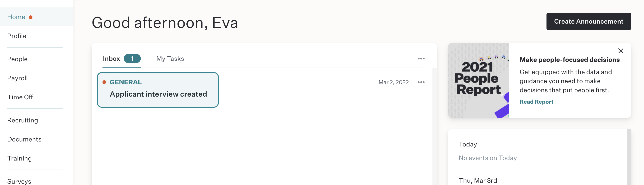Open the Documents section

click(x=24, y=139)
